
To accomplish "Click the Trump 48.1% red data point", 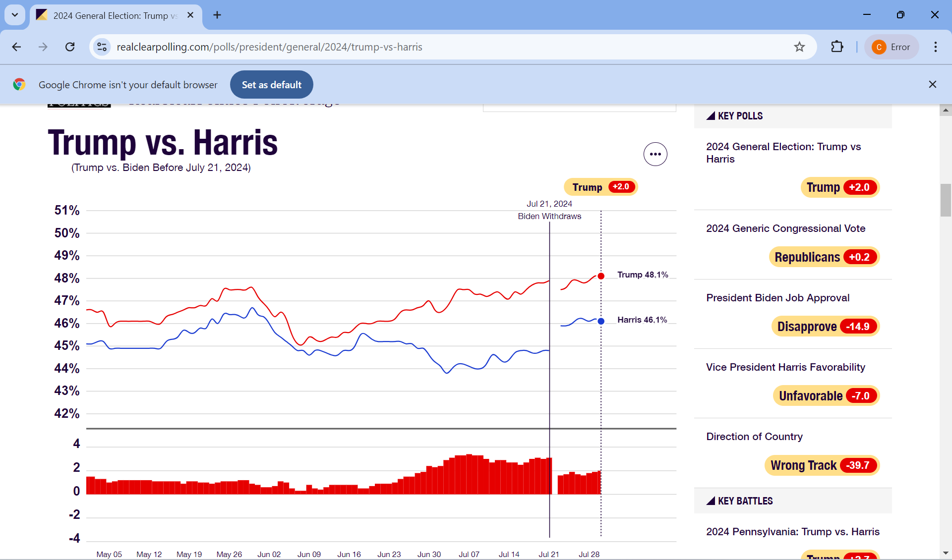I will pos(601,276).
